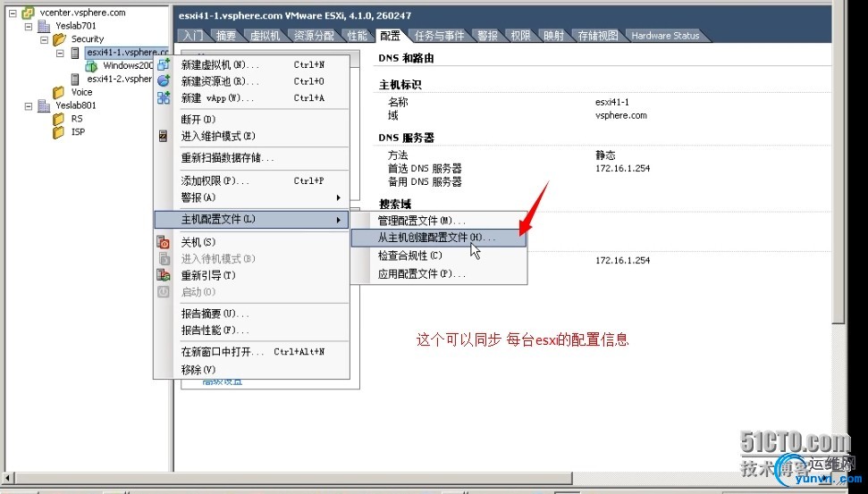Click the shutdown (关机) menu icon

click(164, 242)
